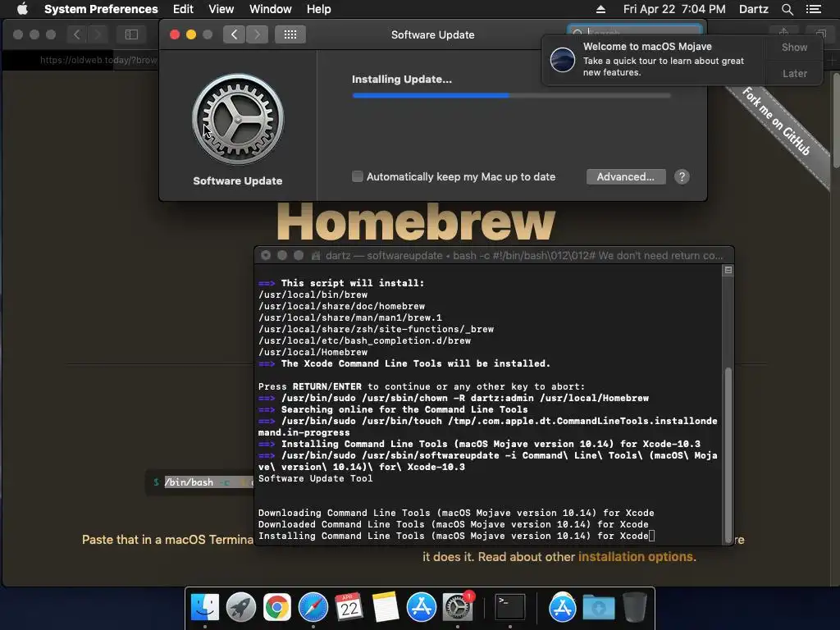Open the Dartz user menu
Viewport: 840px width, 630px height.
coord(753,9)
